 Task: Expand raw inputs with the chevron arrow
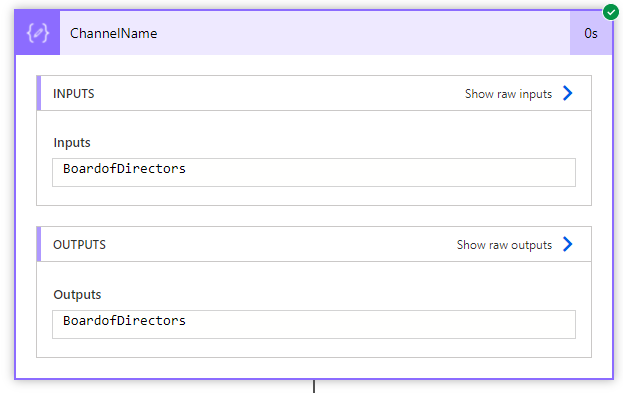click(x=568, y=93)
